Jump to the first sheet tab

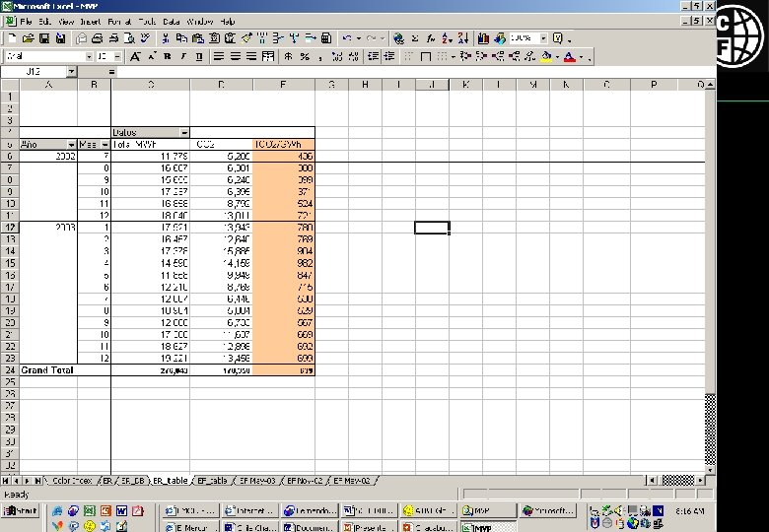coord(6,481)
